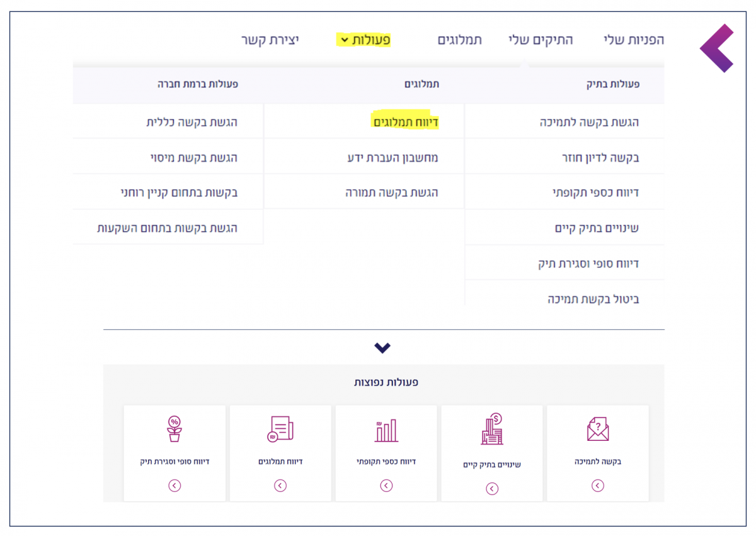Click the buildings icon for שינויים בתיק קיים

coord(492,430)
